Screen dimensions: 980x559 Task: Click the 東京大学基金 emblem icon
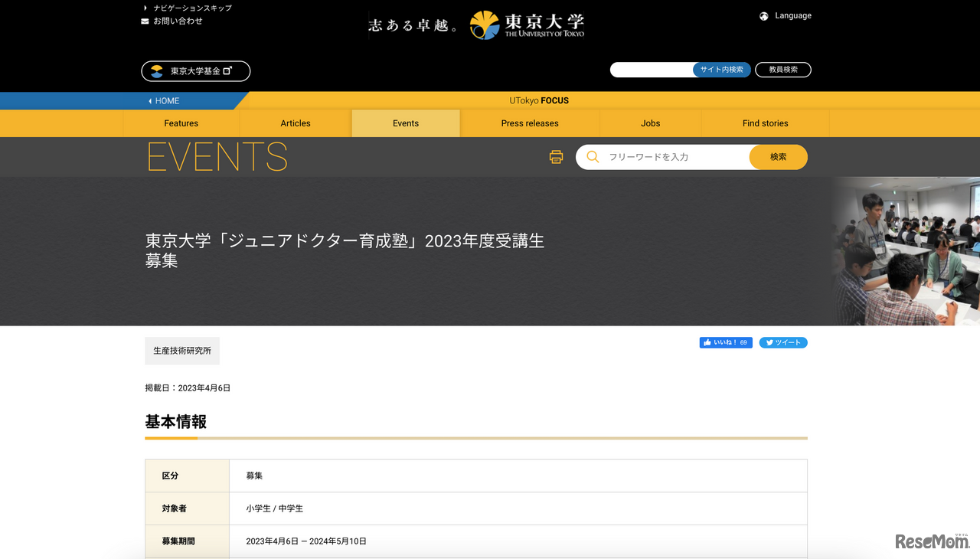(157, 71)
